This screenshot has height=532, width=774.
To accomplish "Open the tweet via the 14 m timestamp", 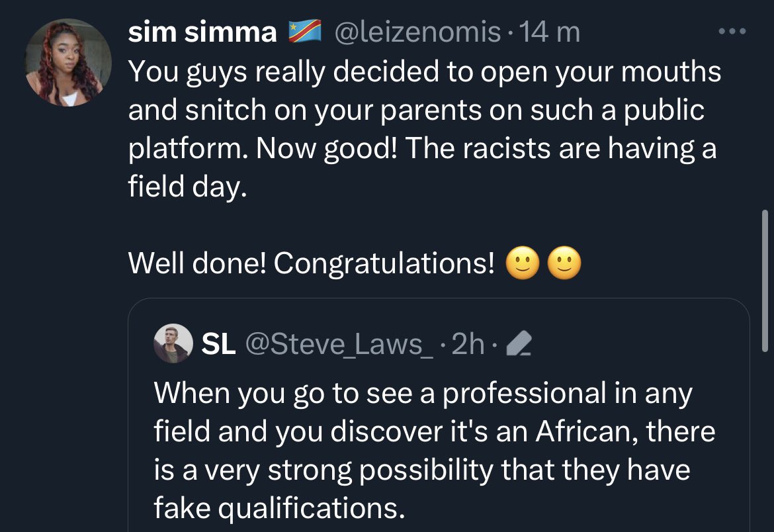I will click(x=550, y=32).
